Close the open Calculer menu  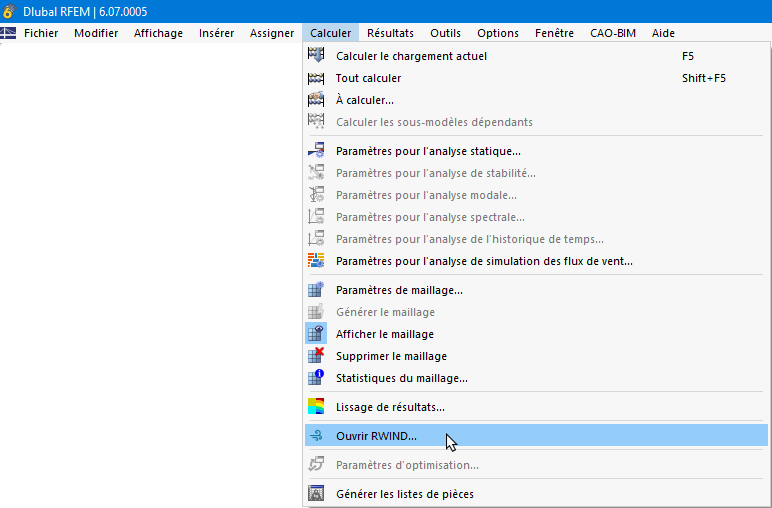point(330,33)
